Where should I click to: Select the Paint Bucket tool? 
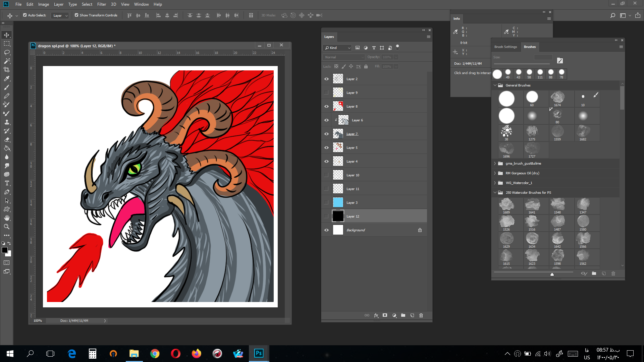pos(7,148)
